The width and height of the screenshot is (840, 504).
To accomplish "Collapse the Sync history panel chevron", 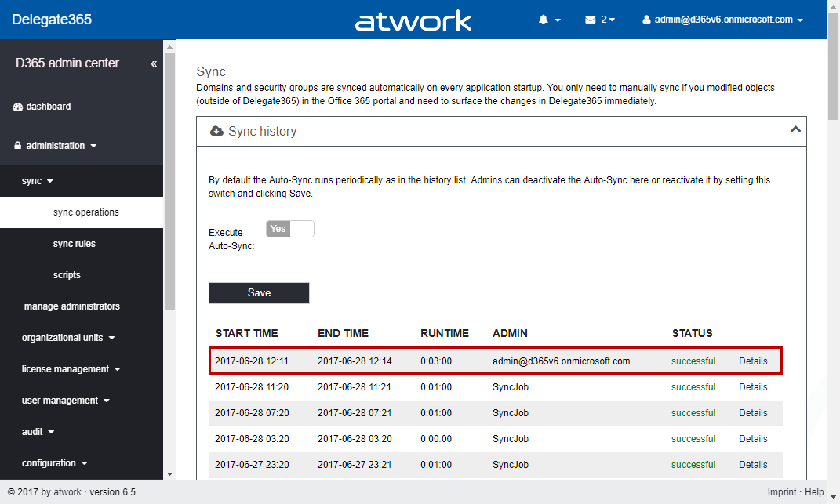I will [795, 129].
